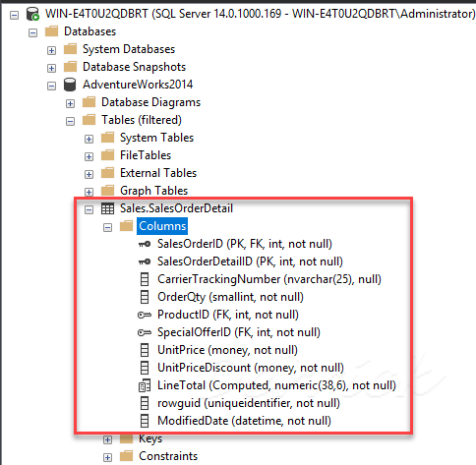Select SpecialOfferID (FK, int, not null)
The width and height of the screenshot is (476, 465).
coord(239,332)
